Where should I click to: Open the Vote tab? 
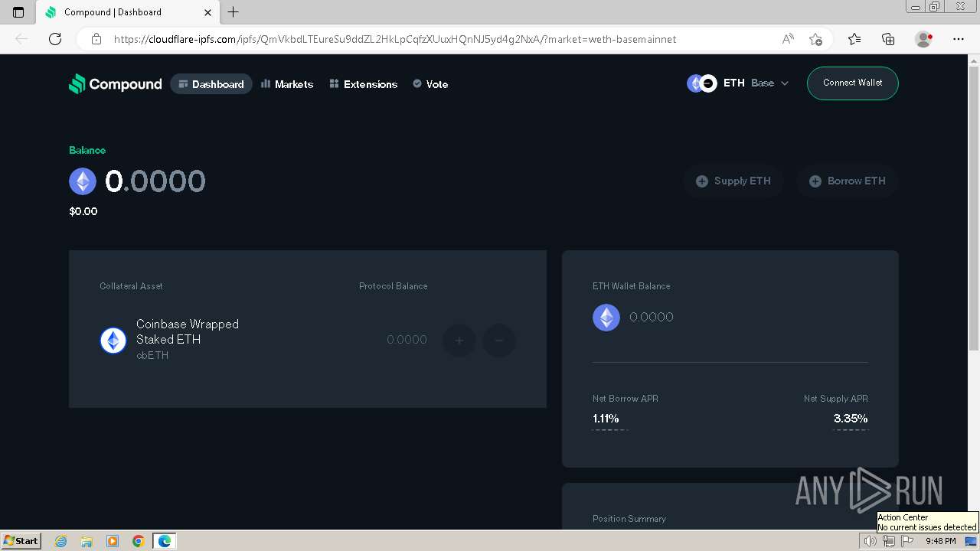(x=430, y=84)
